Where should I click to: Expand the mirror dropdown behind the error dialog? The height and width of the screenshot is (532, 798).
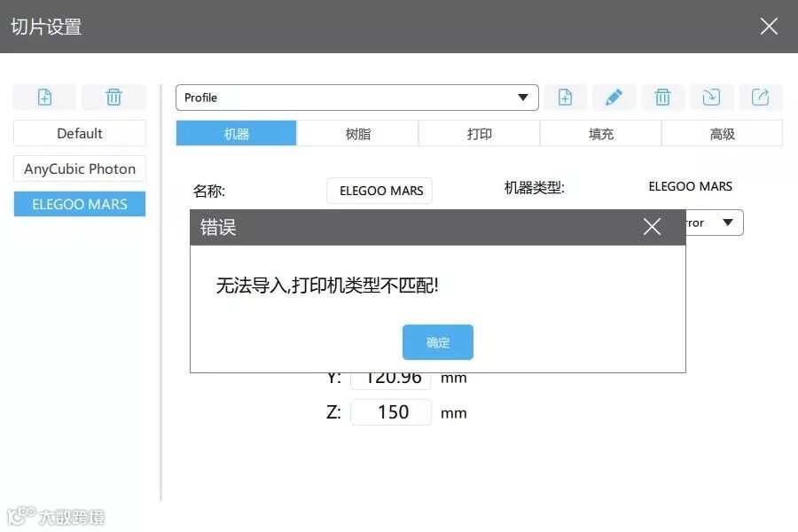(715, 223)
